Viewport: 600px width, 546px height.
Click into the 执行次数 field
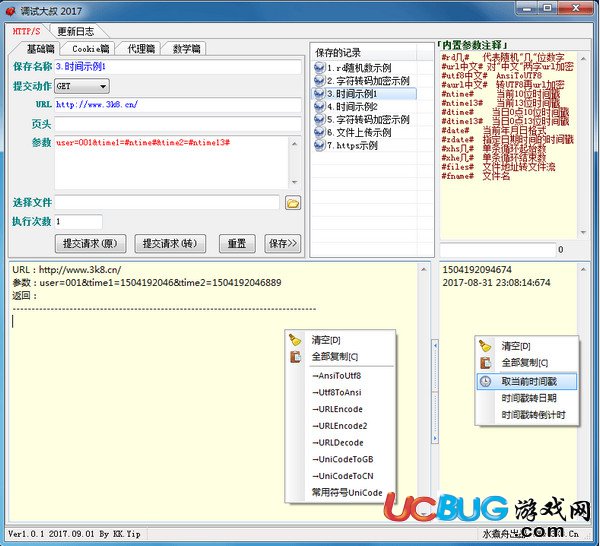(78, 222)
